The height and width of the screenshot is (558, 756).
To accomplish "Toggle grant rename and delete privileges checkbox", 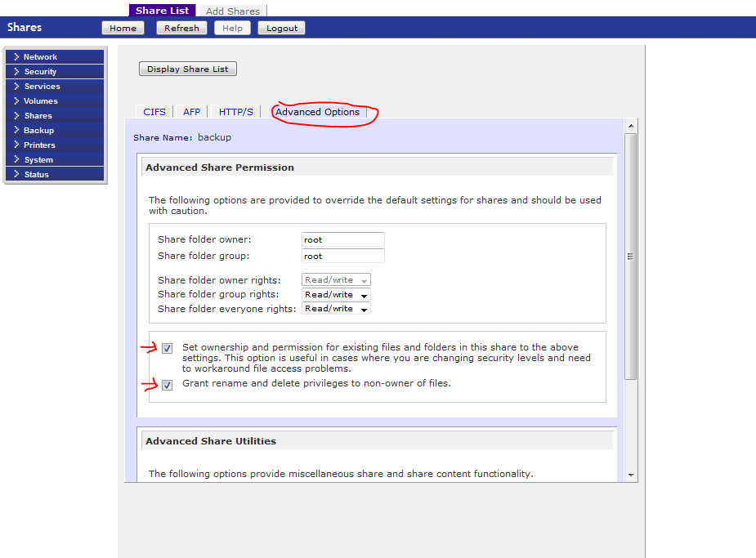I will click(x=168, y=385).
